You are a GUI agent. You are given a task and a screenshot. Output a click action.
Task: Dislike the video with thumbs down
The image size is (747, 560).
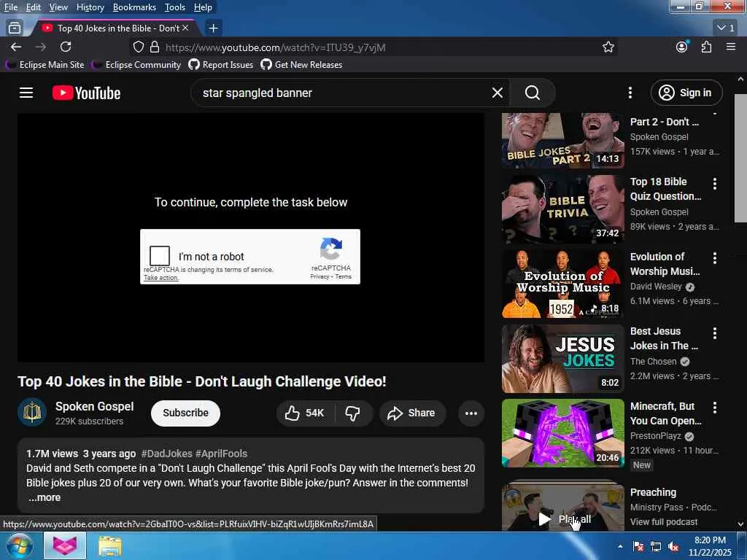[353, 413]
